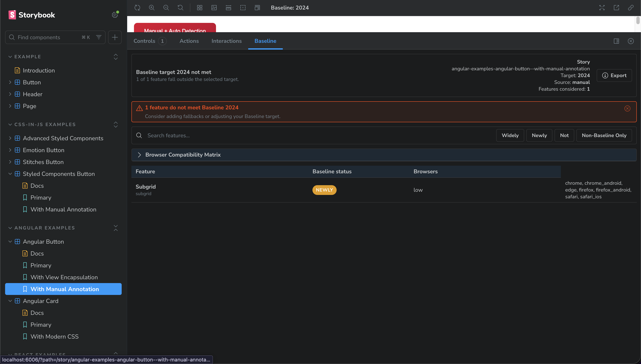Click the Export button

point(614,75)
